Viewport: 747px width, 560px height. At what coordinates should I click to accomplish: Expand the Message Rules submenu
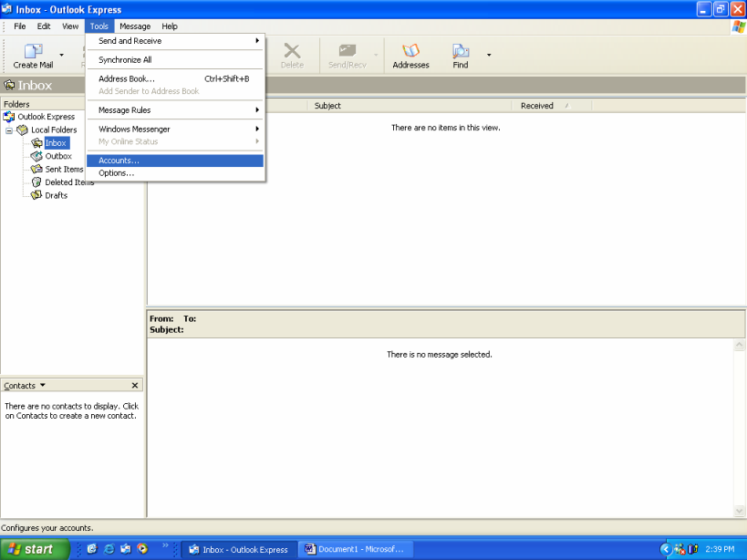(175, 110)
